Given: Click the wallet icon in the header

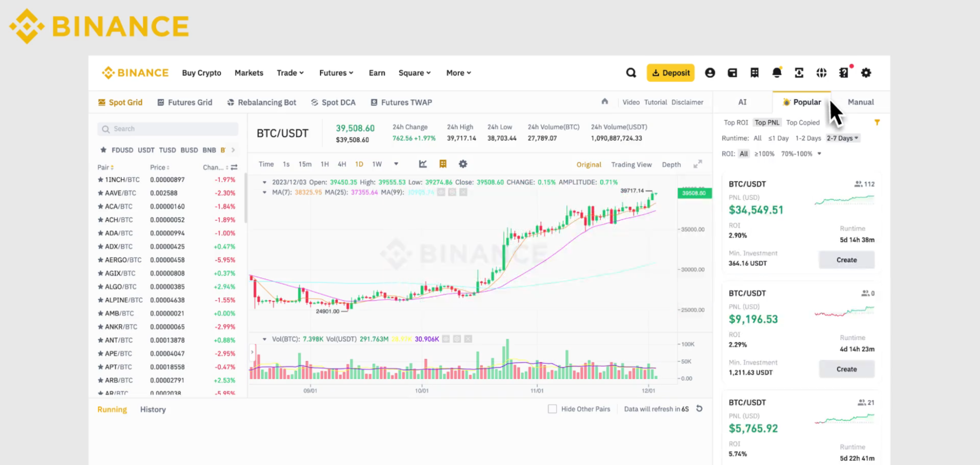Looking at the screenshot, I should [732, 73].
